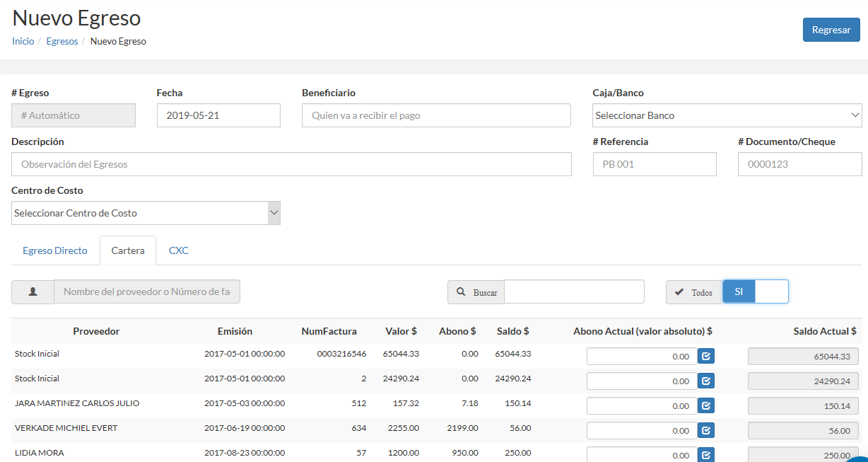Click the magnifier Buscar icon

click(462, 291)
